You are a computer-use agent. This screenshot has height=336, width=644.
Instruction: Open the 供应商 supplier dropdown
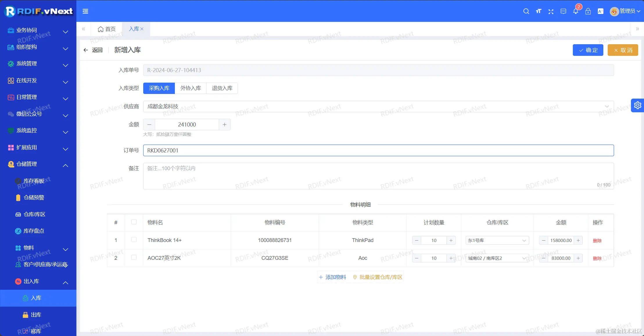pyautogui.click(x=378, y=106)
